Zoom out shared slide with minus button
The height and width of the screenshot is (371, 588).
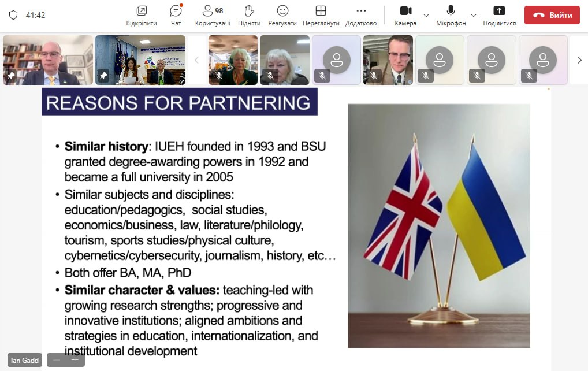57,360
